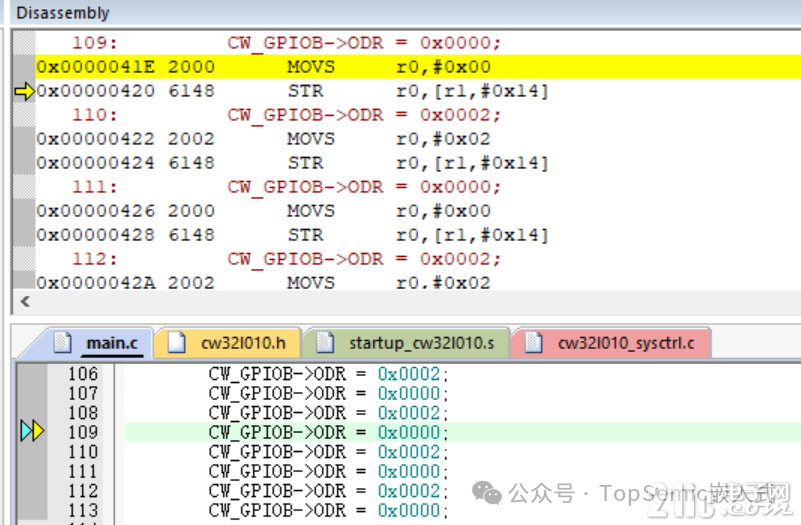Click code on line 108 in main.c
Viewport: 801px width, 525px height.
pyautogui.click(x=328, y=413)
